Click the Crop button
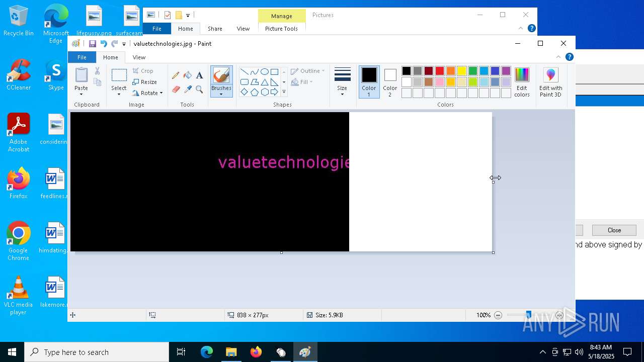The height and width of the screenshot is (362, 644). [x=143, y=71]
